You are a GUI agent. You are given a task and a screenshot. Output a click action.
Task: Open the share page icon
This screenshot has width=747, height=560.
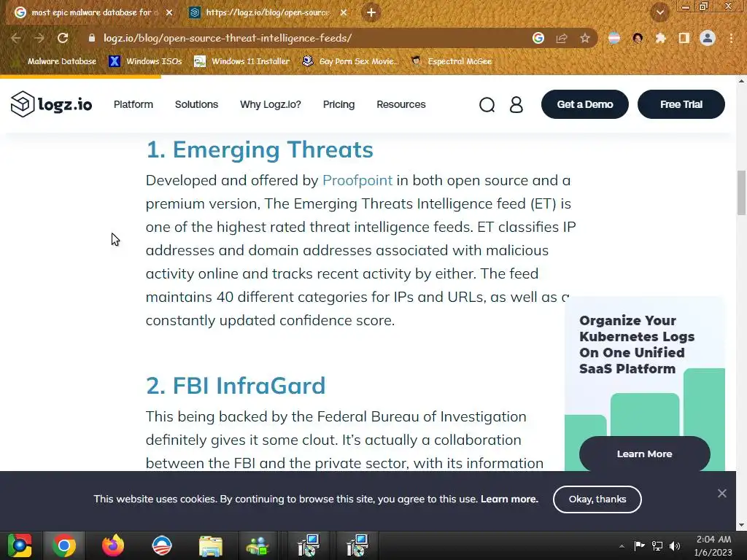coord(562,38)
